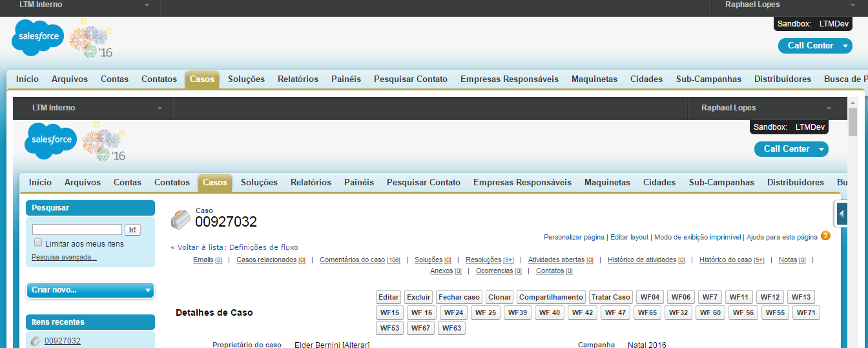Click the Clonar button
Image resolution: width=868 pixels, height=348 pixels.
pyautogui.click(x=500, y=297)
